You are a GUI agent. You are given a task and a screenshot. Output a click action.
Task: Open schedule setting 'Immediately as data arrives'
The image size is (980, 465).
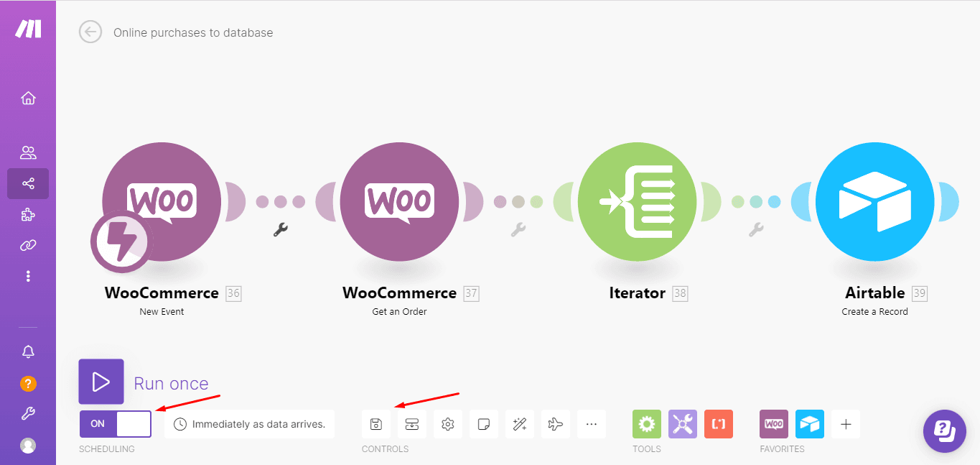(249, 424)
